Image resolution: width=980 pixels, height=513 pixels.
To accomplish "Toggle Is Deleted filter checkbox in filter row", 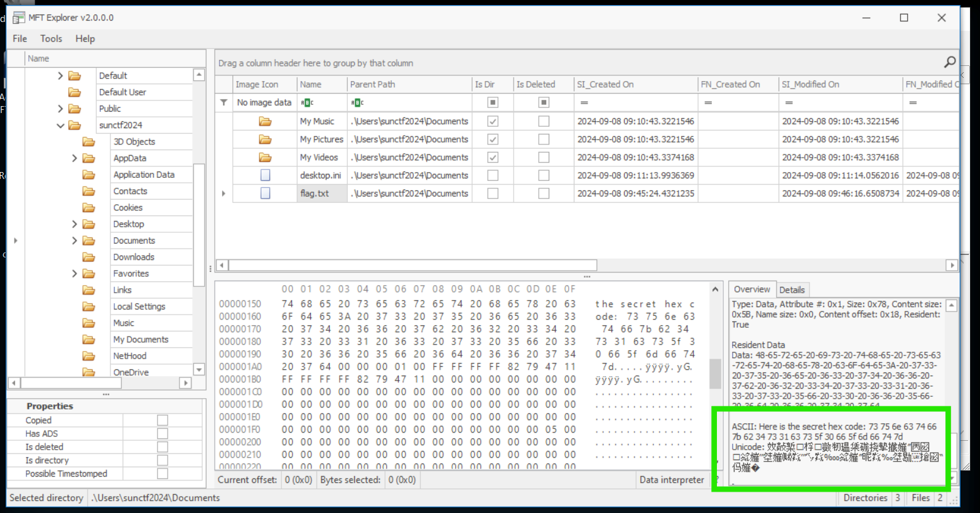I will (544, 102).
